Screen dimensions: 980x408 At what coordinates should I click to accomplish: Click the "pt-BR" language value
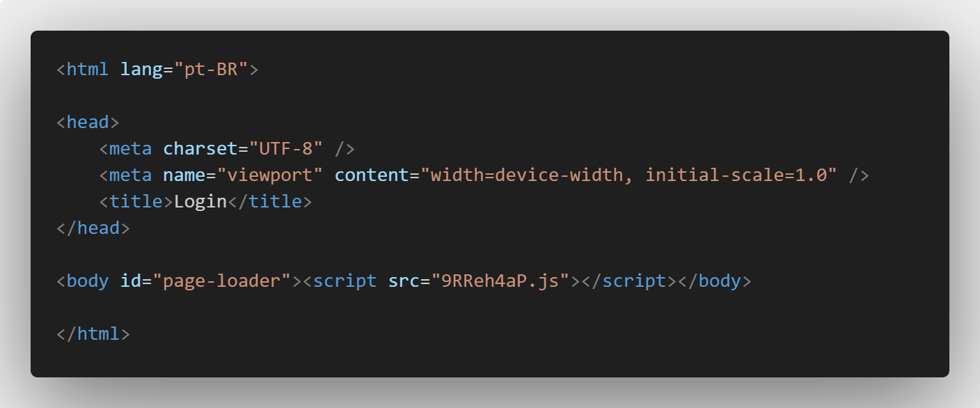tap(211, 70)
